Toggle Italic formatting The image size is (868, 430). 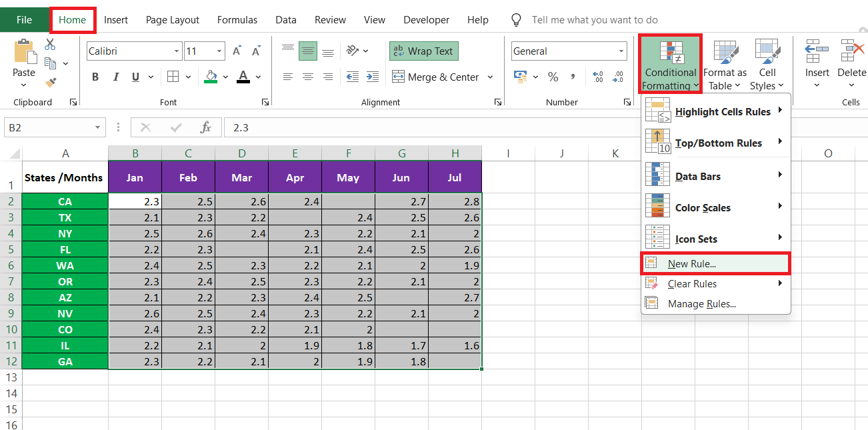[x=116, y=77]
